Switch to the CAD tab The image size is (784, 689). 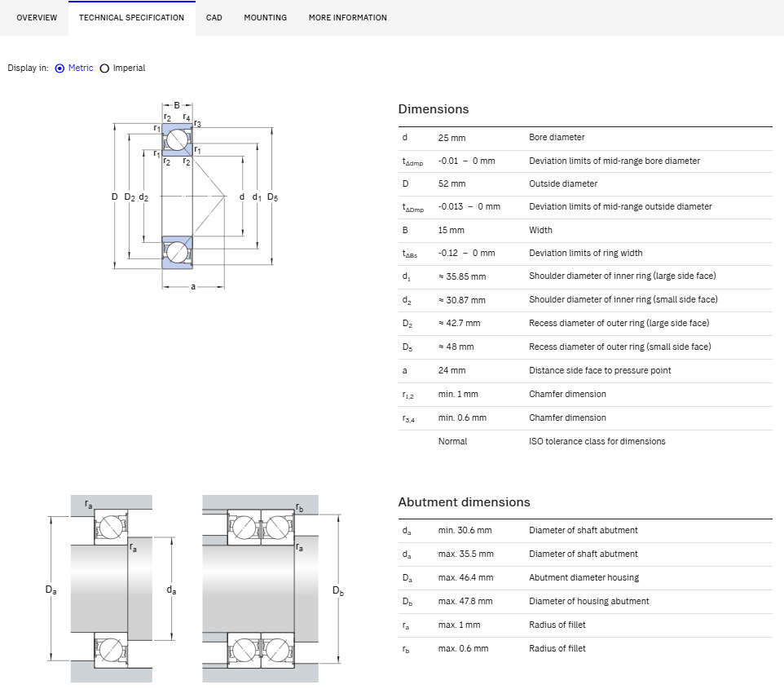tap(214, 17)
